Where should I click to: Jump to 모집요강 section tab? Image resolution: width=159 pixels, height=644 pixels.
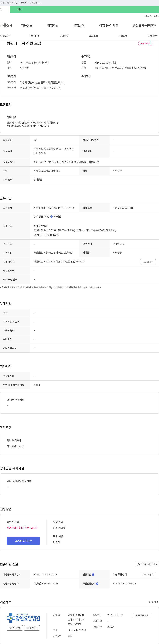pos(5,36)
